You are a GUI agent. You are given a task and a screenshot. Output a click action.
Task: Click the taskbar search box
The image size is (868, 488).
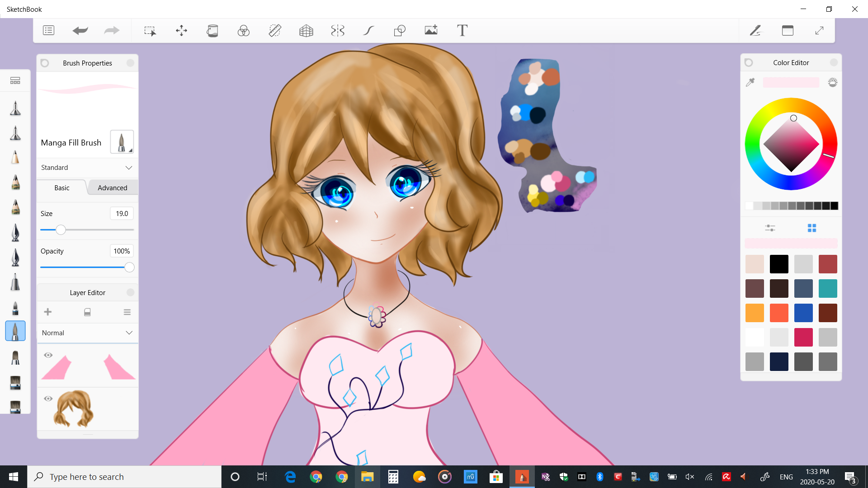click(x=124, y=477)
